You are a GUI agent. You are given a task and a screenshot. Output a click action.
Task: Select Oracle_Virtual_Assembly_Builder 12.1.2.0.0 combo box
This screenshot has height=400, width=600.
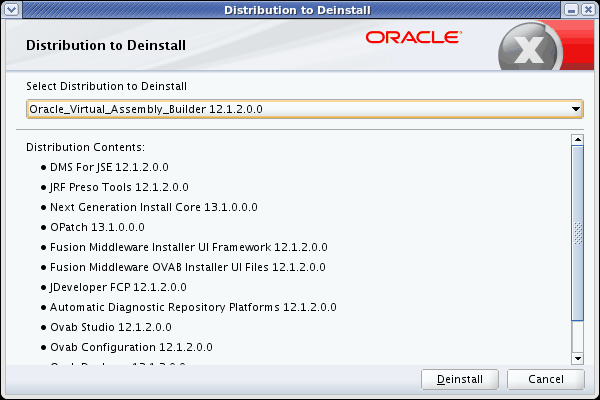pos(305,109)
